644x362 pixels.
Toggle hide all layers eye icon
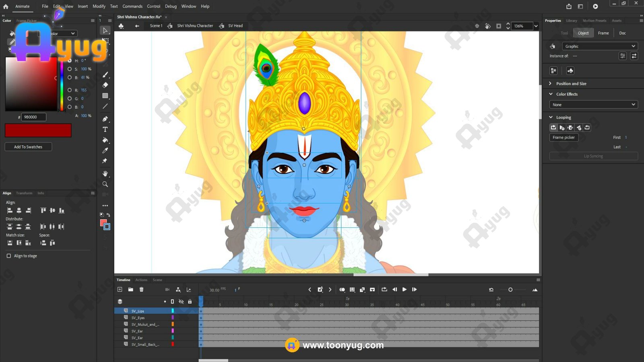181,301
